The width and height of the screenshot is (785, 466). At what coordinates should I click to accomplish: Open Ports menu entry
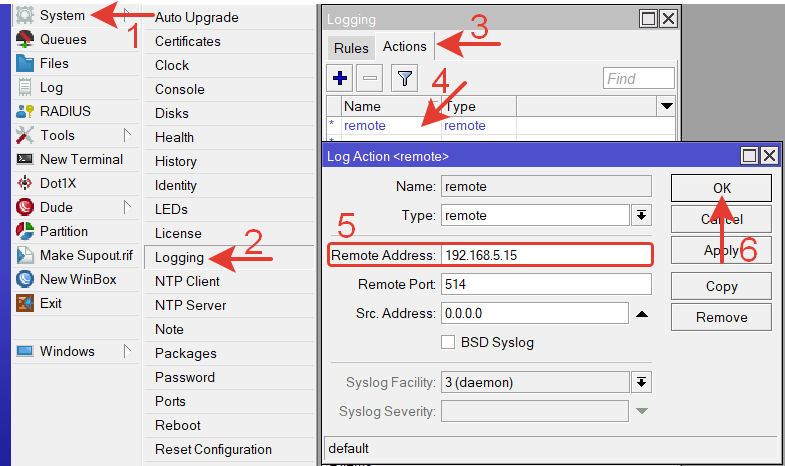point(229,401)
